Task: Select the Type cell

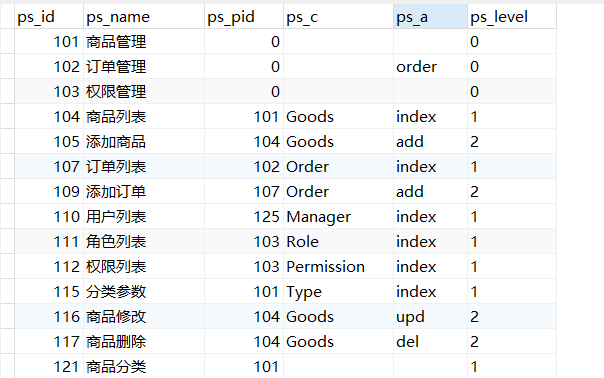Action: [x=338, y=292]
